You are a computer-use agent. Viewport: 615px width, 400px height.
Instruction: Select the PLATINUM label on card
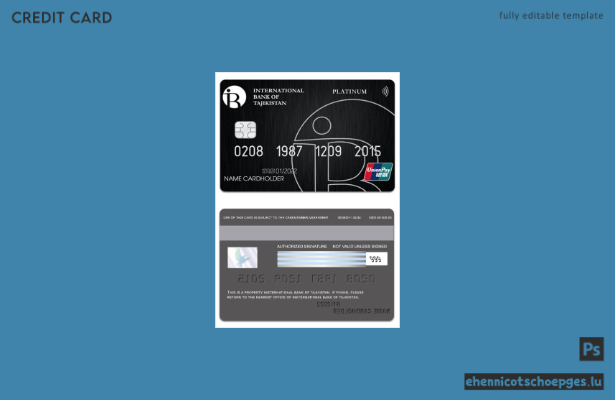(x=349, y=91)
